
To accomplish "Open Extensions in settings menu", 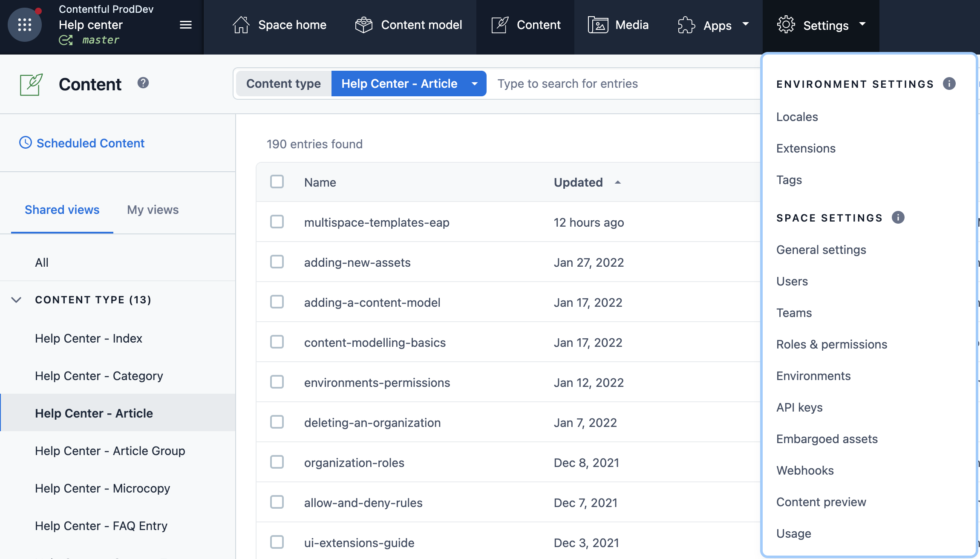I will [x=806, y=148].
